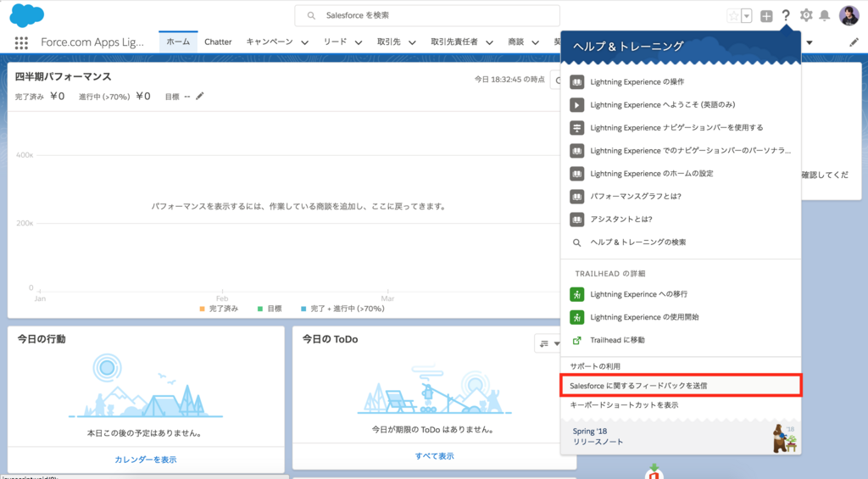Screen dimensions: 868x479
Task: Open the setup gear icon
Action: 806,15
